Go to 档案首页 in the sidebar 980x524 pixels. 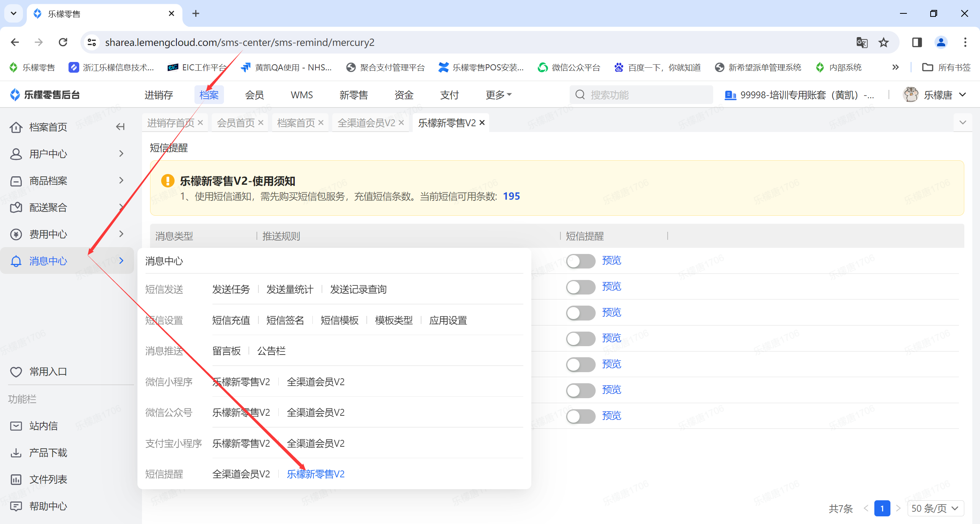[48, 127]
